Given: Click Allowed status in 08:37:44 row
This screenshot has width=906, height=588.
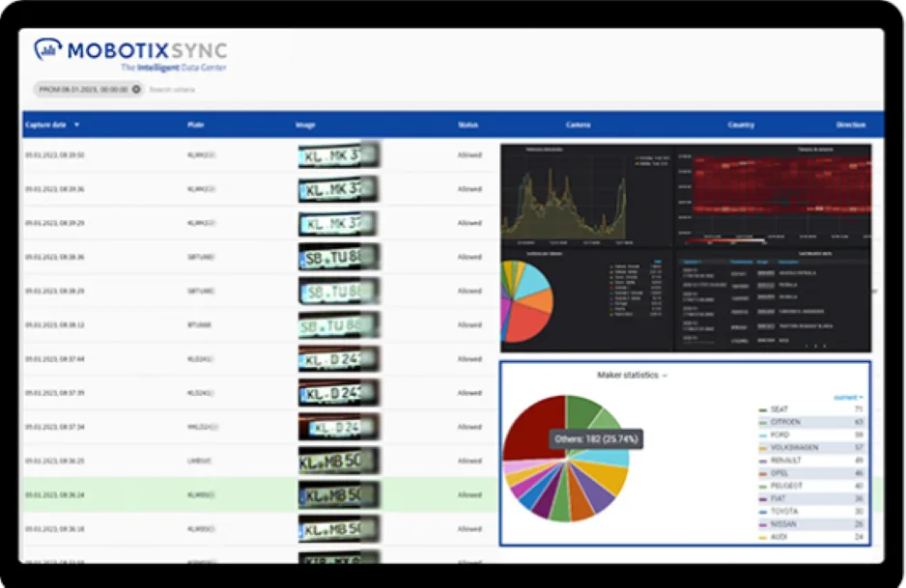Looking at the screenshot, I should pos(469,359).
